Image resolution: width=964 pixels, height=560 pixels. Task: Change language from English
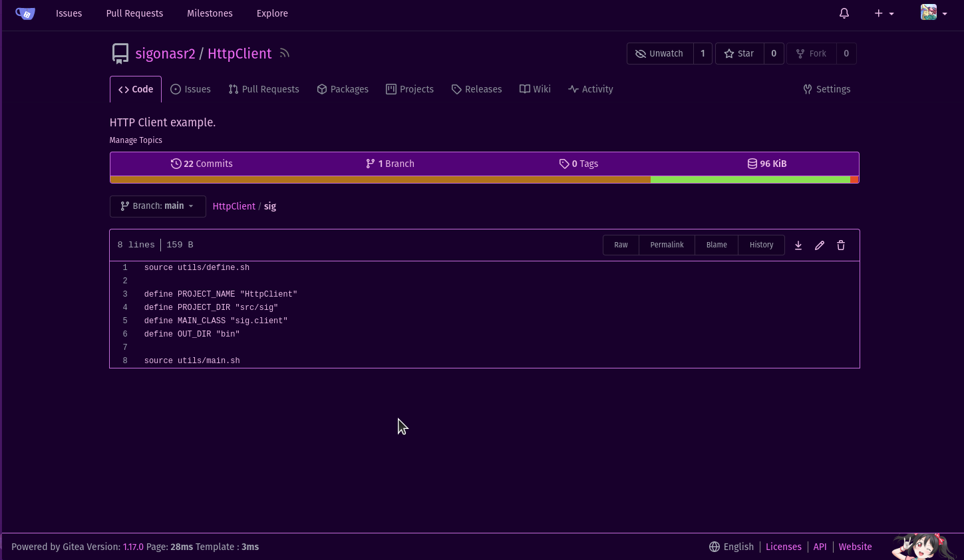pyautogui.click(x=732, y=547)
